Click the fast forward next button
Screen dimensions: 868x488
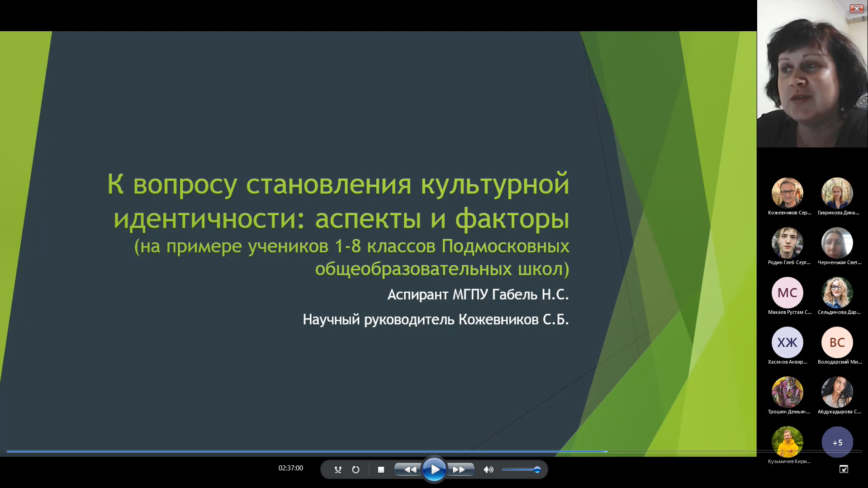460,469
